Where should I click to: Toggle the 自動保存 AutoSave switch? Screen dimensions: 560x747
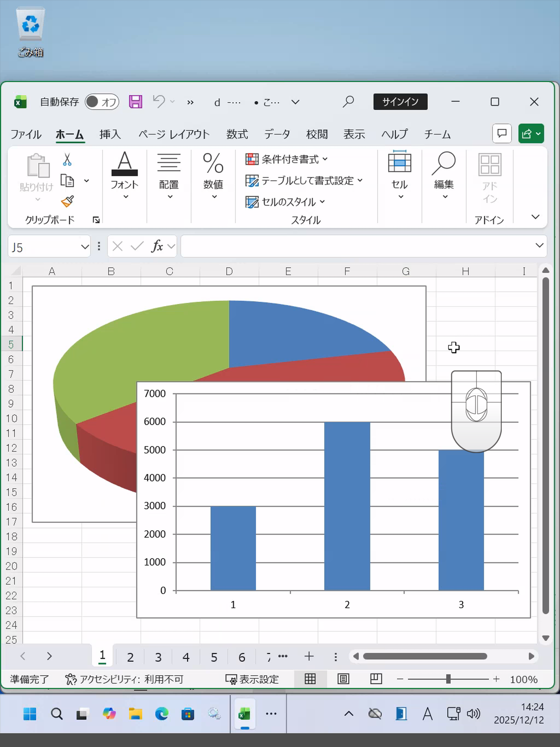102,102
